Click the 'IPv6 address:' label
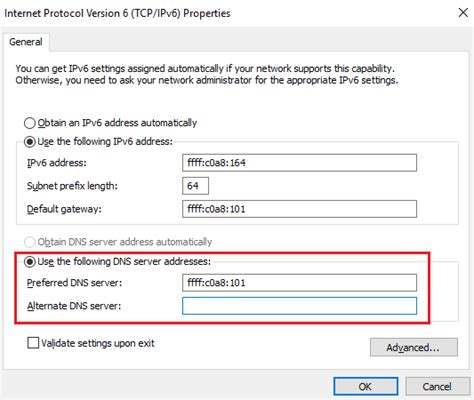This screenshot has height=400, width=474. point(57,163)
